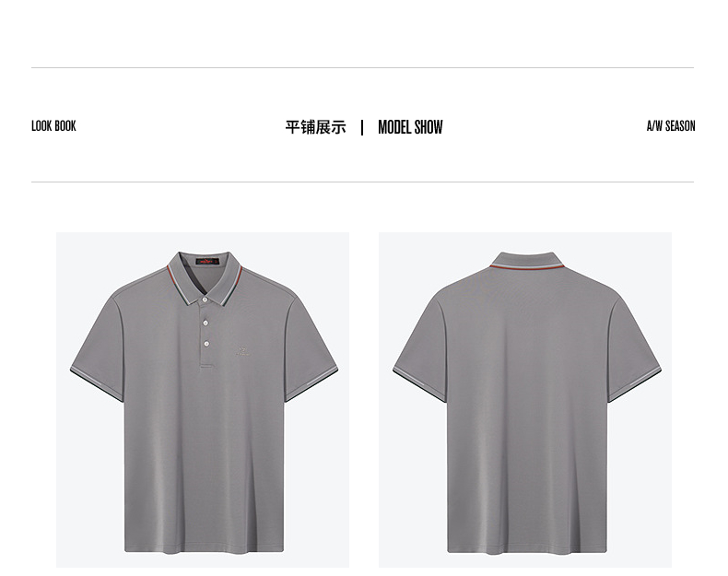Click the left striped collar edge on front polo
Viewport: 728px width, 576px height.
(x=178, y=286)
